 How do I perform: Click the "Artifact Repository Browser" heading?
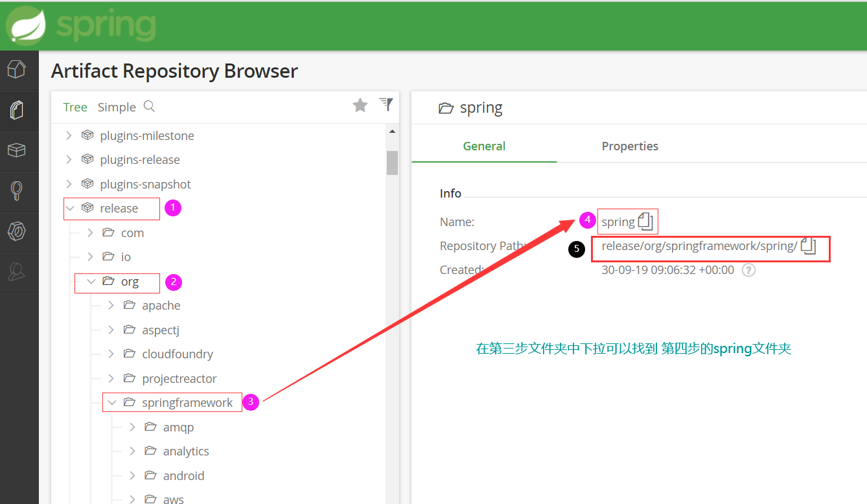[174, 71]
